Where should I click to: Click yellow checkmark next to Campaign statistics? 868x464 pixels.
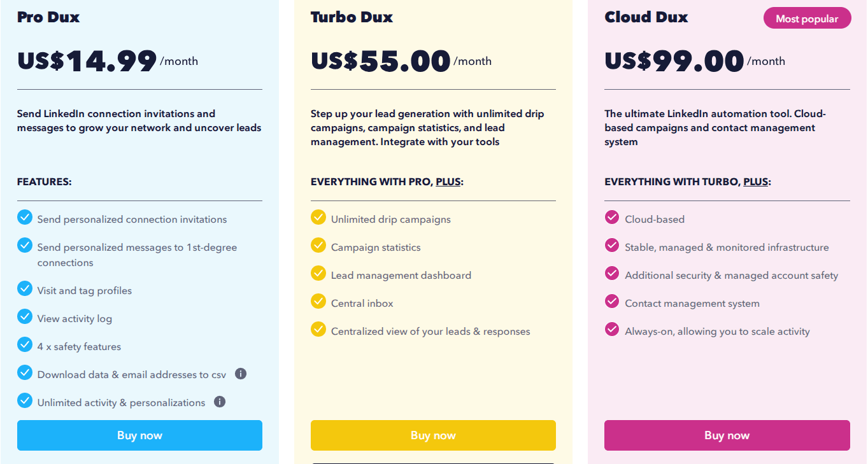click(318, 246)
